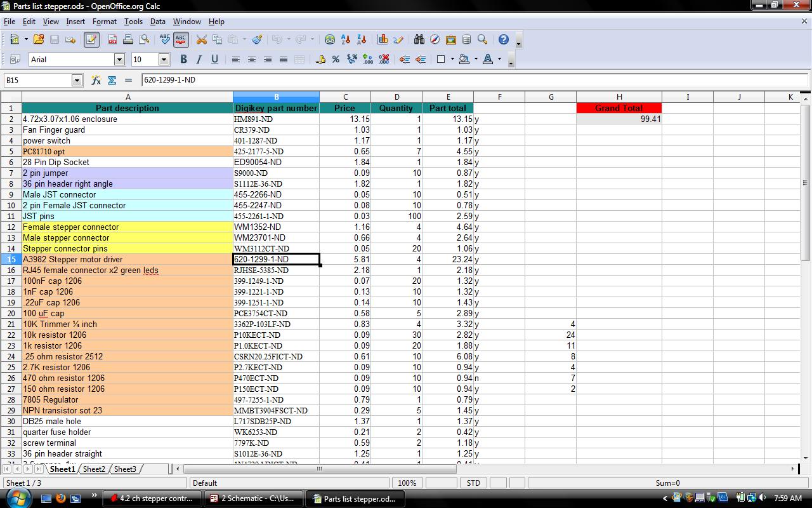Sort Descending icon

click(362, 39)
